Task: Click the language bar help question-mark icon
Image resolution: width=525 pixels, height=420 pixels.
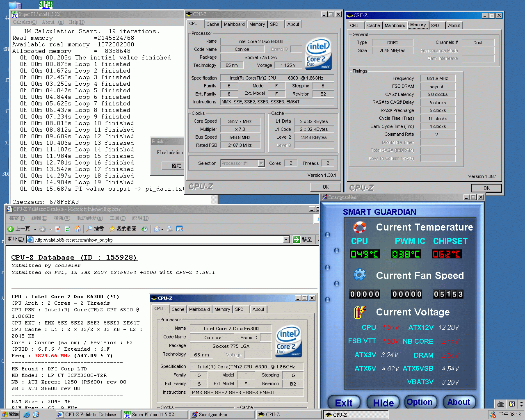Action: point(512,404)
